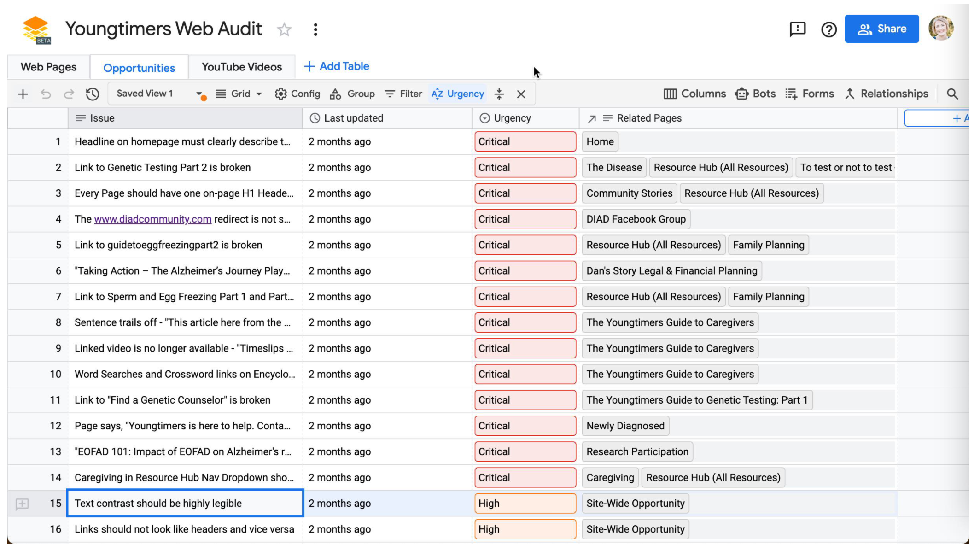Open the Columns panel

pyautogui.click(x=694, y=94)
